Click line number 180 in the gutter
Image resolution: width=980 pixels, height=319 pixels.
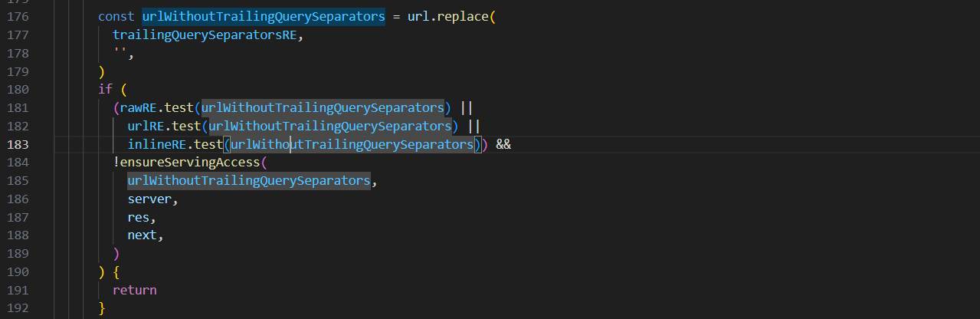(18, 89)
